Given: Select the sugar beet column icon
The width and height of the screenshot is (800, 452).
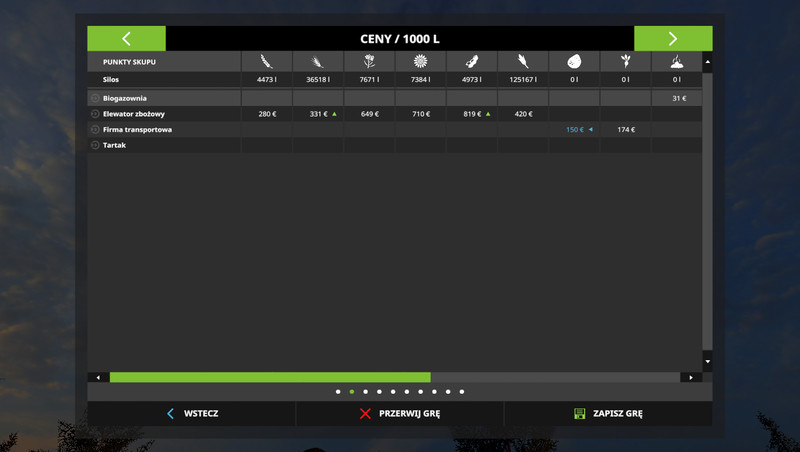Looking at the screenshot, I should tap(625, 62).
